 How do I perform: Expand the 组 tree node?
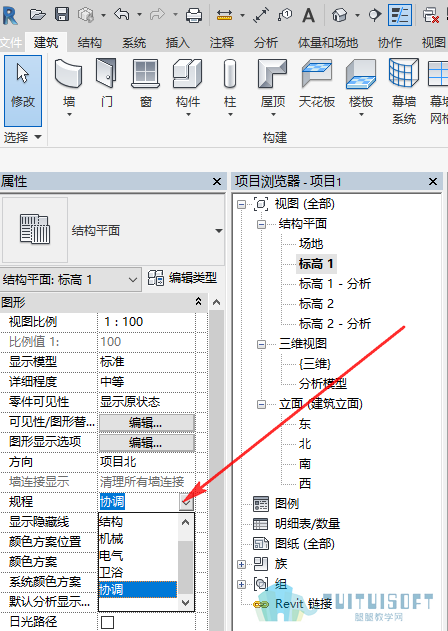tap(241, 584)
